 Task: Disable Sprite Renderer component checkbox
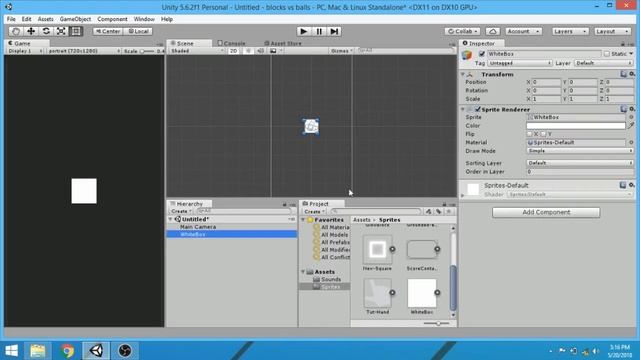(x=478, y=109)
